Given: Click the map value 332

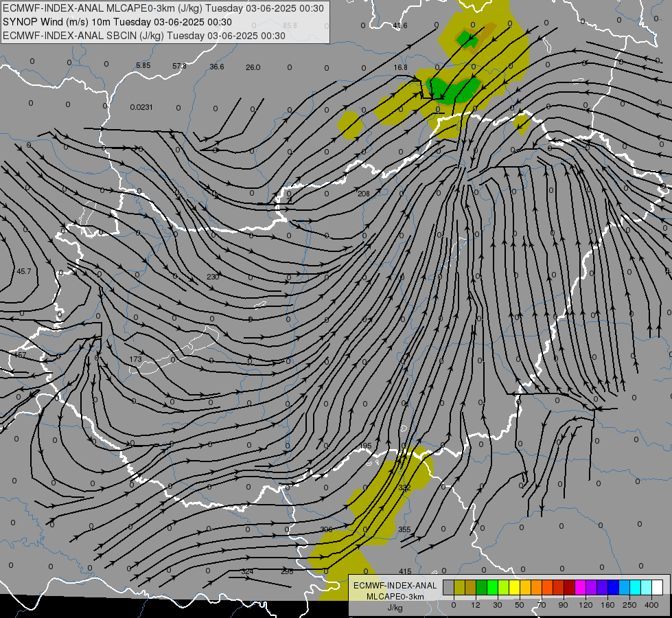Looking at the screenshot, I should coord(404,488).
